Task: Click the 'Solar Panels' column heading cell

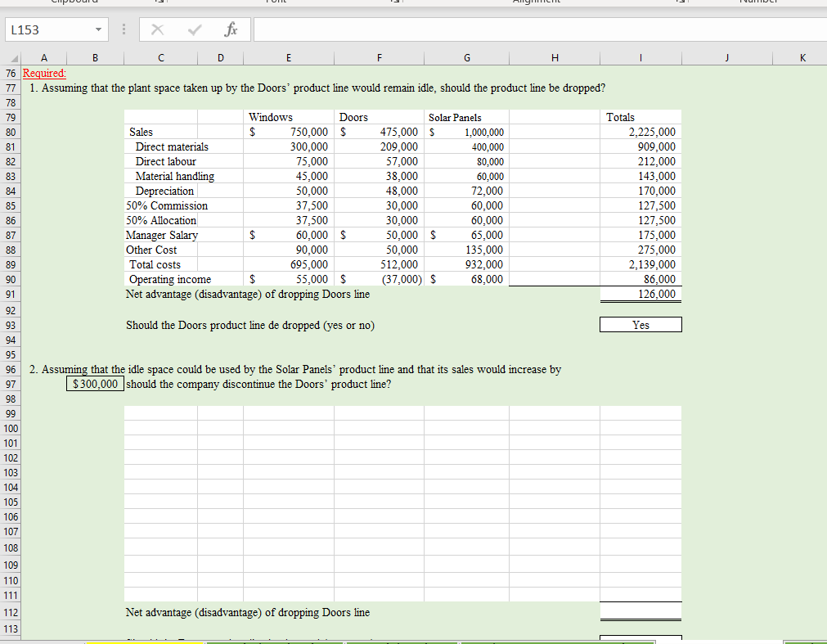Action: tap(467, 118)
